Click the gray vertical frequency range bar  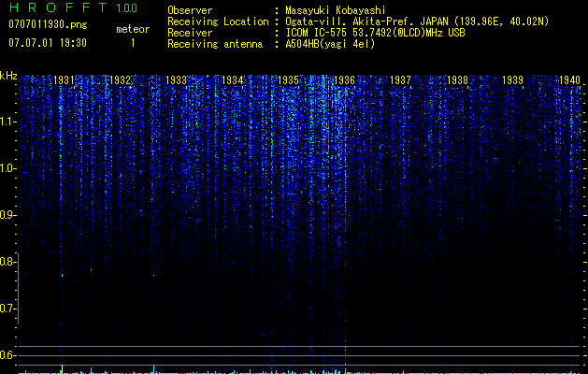(x=19, y=288)
